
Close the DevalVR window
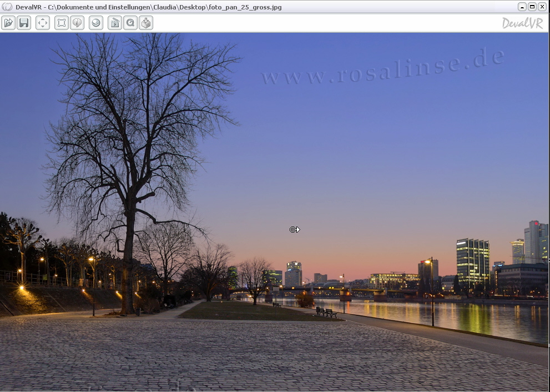(542, 7)
